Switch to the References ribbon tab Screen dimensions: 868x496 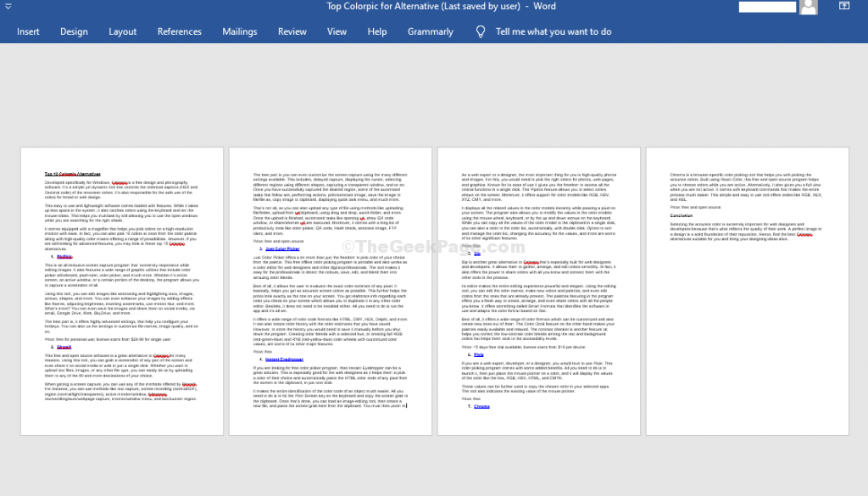tap(179, 31)
